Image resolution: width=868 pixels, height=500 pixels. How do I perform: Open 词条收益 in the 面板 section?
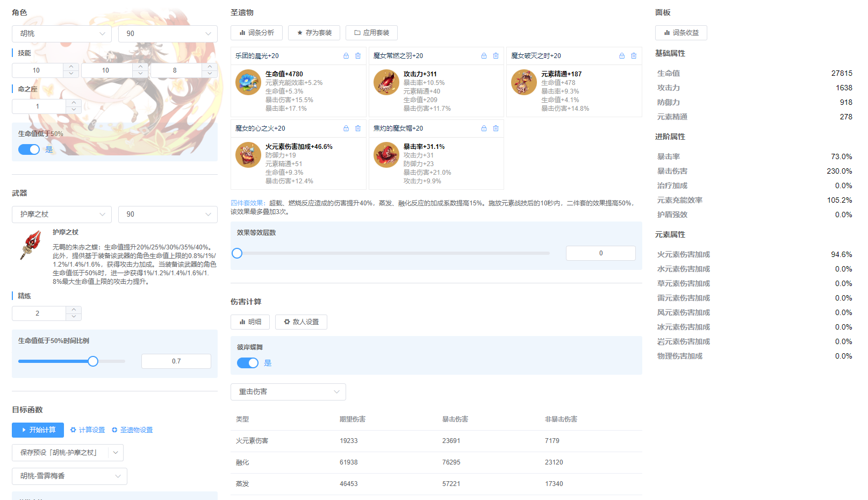point(680,32)
